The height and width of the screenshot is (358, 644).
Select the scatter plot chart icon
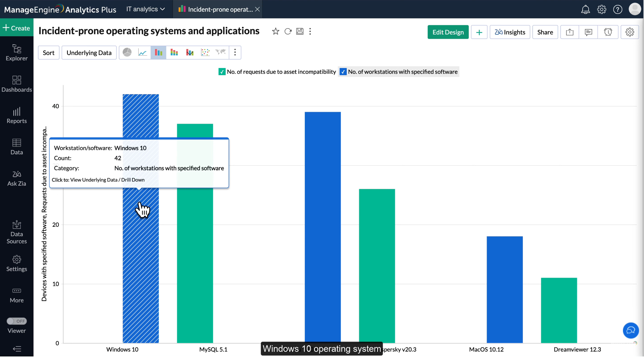point(205,53)
